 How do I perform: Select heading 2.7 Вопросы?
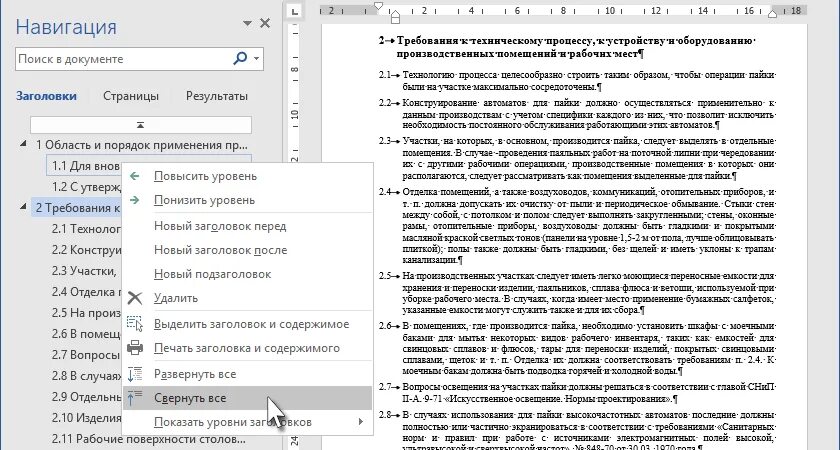(85, 355)
